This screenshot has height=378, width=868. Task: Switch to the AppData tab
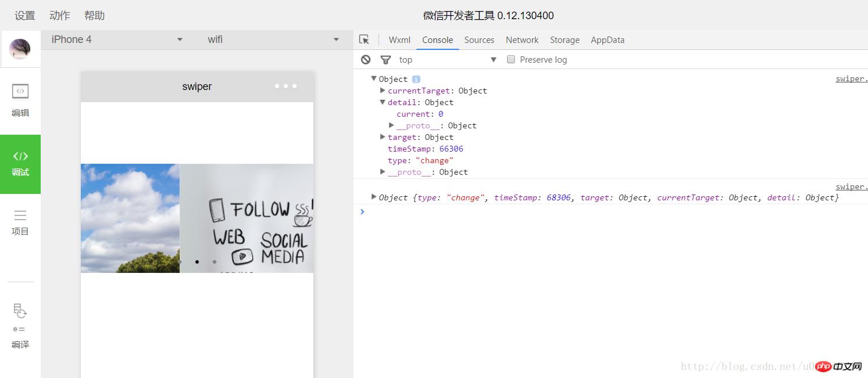608,39
